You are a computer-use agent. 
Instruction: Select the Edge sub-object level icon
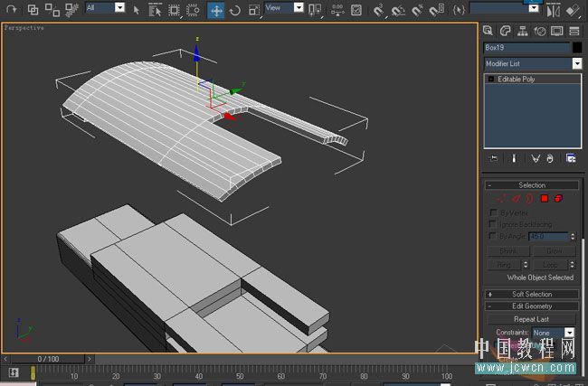516,199
